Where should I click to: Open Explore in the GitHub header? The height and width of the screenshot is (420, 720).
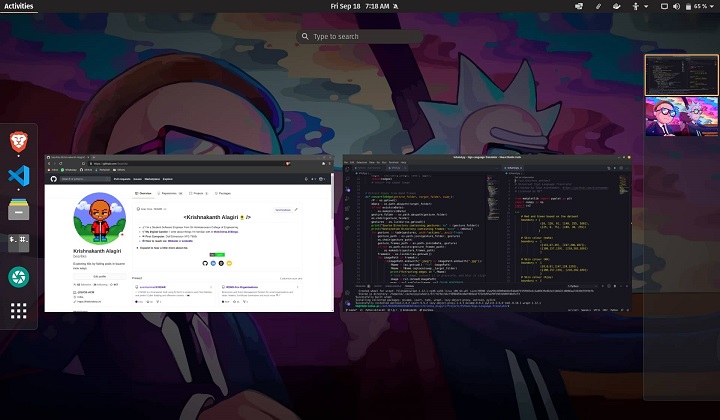tap(168, 179)
